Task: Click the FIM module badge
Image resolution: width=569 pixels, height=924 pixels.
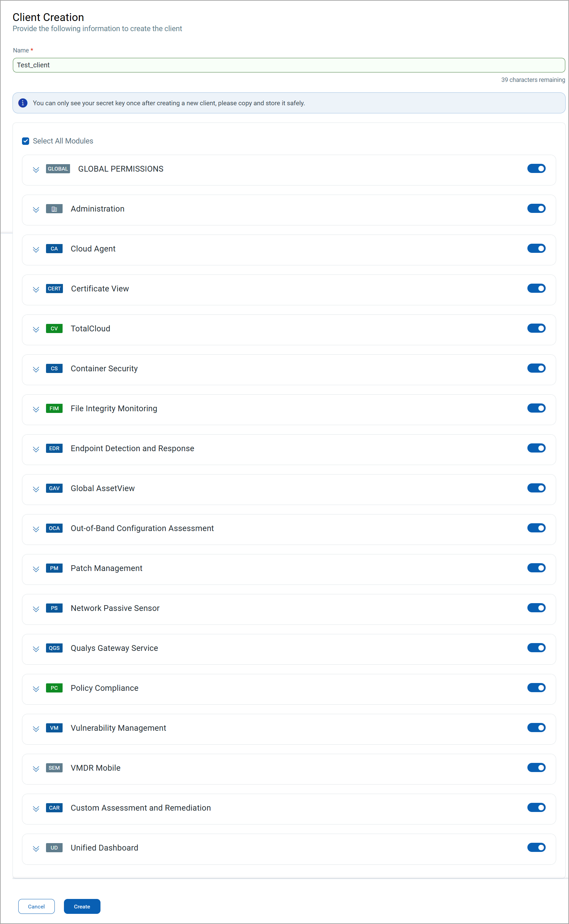Action: coord(54,408)
